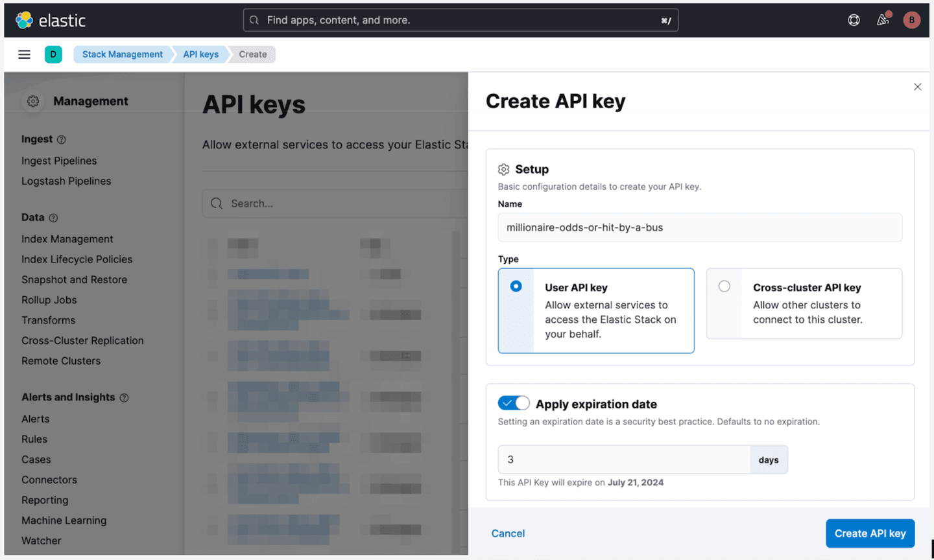The image size is (934, 560).
Task: Click the Management gear icon in the sidebar
Action: (x=32, y=101)
